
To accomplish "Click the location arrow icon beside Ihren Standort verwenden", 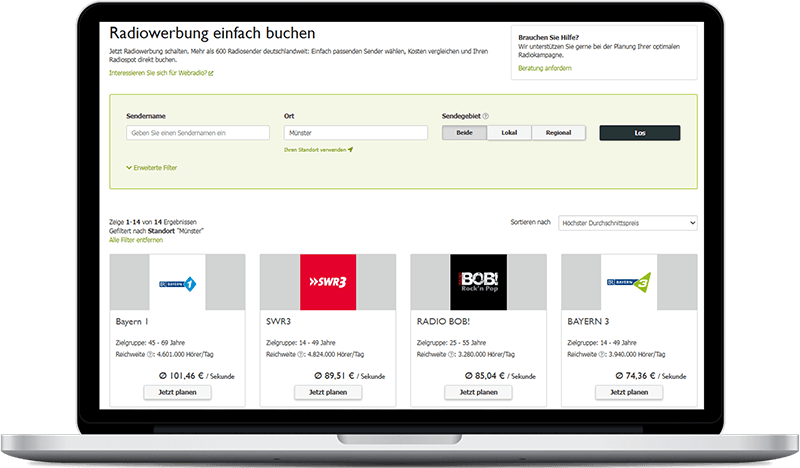I will 351,150.
